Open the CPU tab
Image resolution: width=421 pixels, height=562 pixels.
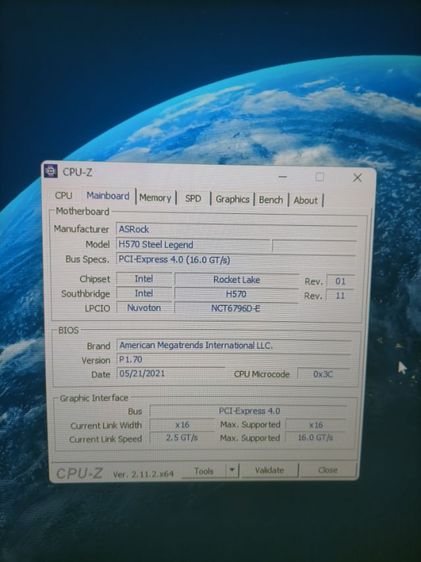(x=63, y=195)
